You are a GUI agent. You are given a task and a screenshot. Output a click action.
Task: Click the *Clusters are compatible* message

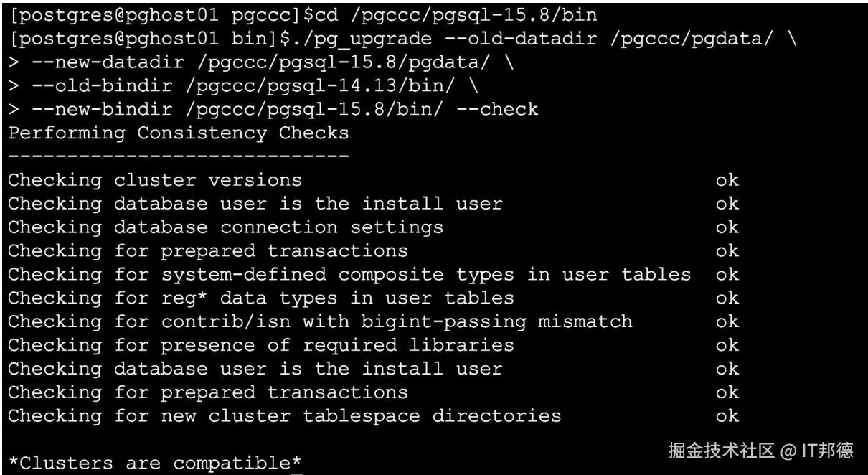click(x=154, y=463)
